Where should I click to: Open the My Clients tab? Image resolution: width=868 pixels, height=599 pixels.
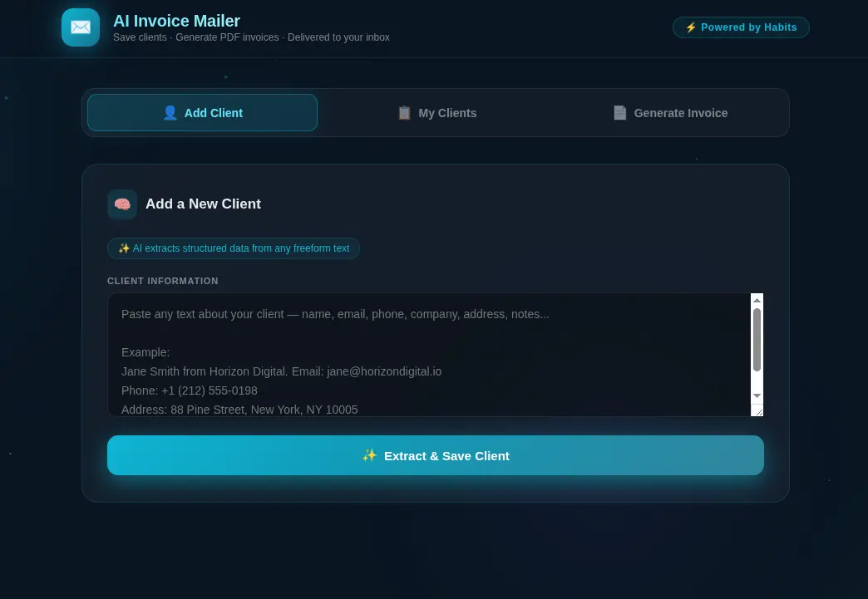click(437, 113)
